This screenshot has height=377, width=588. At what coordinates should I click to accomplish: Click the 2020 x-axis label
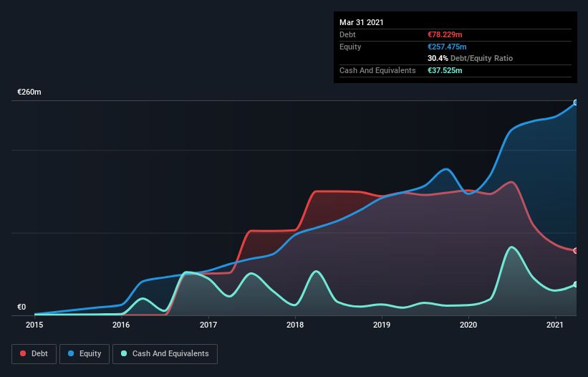point(468,325)
